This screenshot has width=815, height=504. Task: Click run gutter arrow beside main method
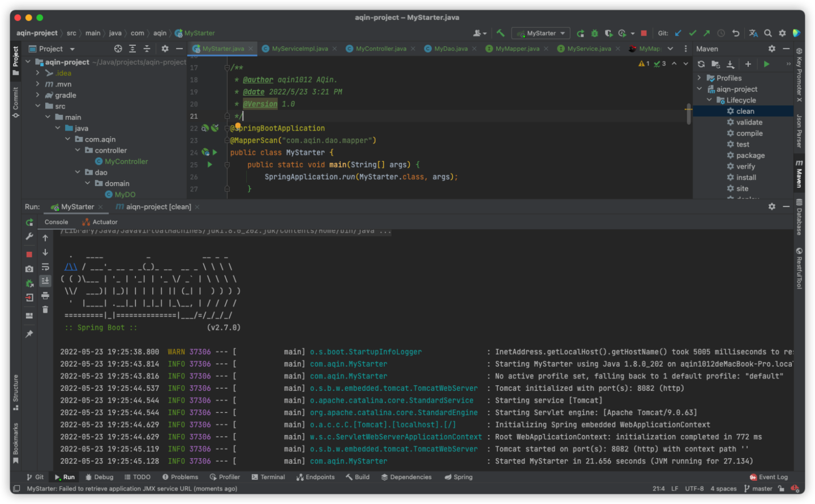(209, 165)
